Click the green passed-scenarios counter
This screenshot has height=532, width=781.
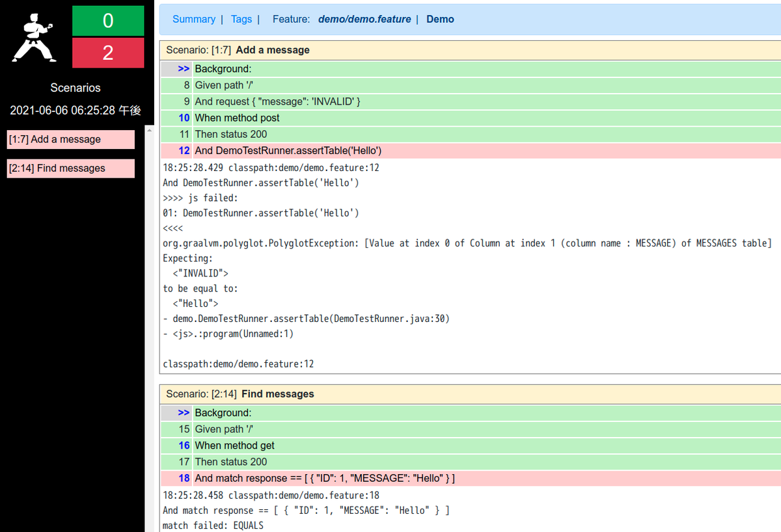[107, 21]
